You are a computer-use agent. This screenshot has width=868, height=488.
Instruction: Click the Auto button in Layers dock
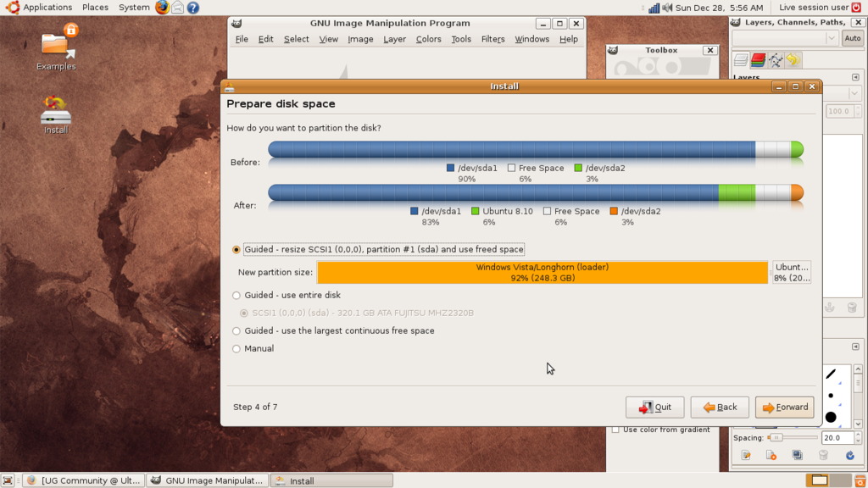853,38
